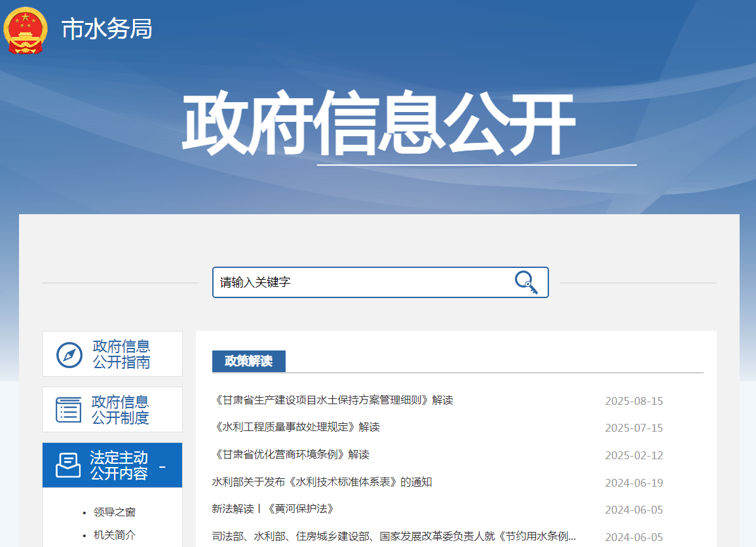This screenshot has width=756, height=547.
Task: Open the 政策解读 tab
Action: (x=248, y=361)
